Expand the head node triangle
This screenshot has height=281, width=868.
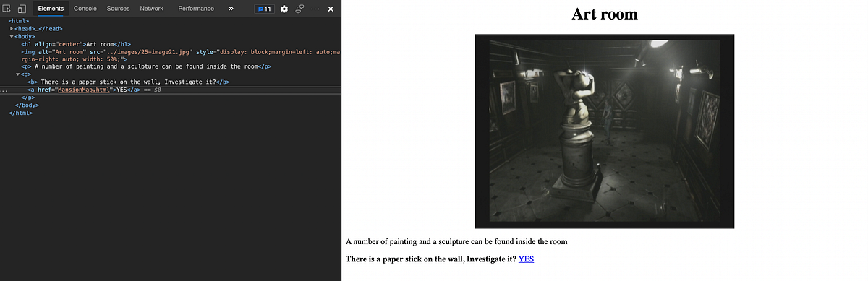click(x=12, y=29)
